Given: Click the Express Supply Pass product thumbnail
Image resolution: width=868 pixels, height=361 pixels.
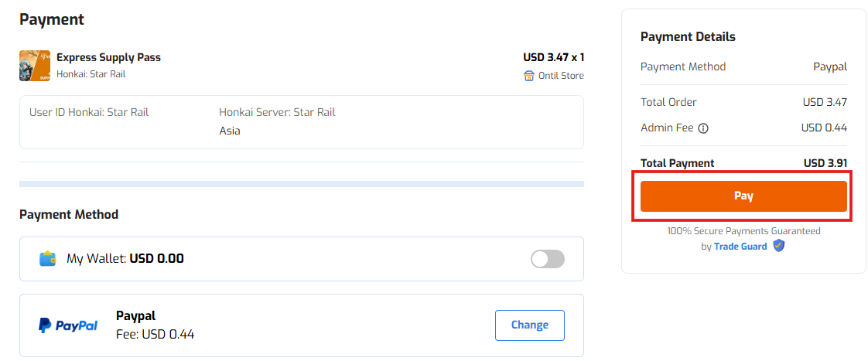Looking at the screenshot, I should 35,66.
